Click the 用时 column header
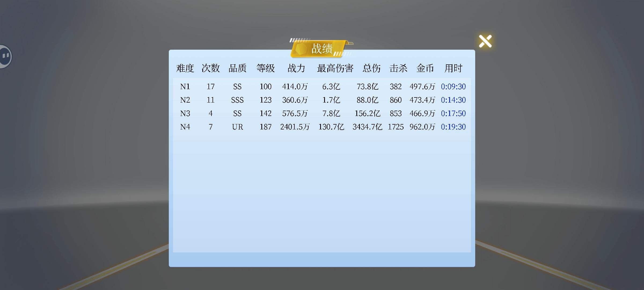644x290 pixels. click(x=453, y=68)
